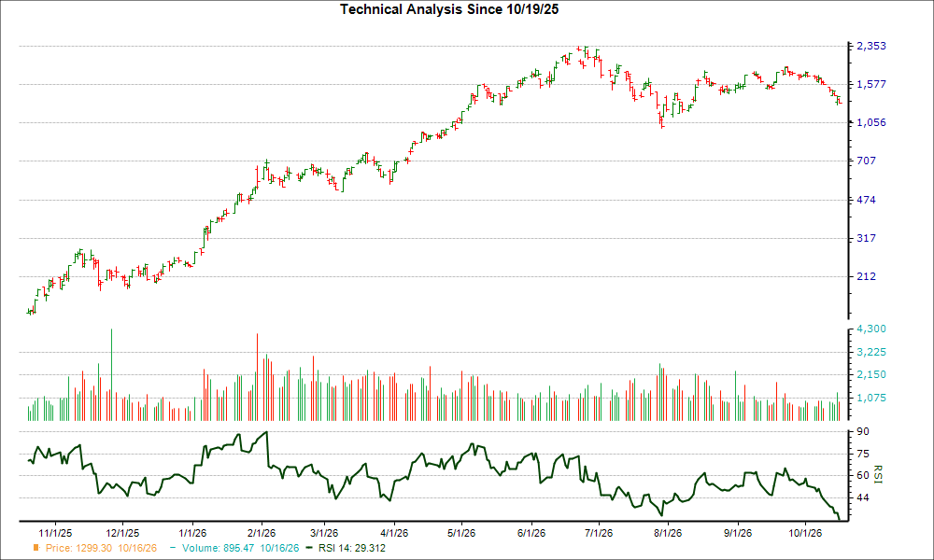Click the 1,075 volume axis label

click(871, 398)
